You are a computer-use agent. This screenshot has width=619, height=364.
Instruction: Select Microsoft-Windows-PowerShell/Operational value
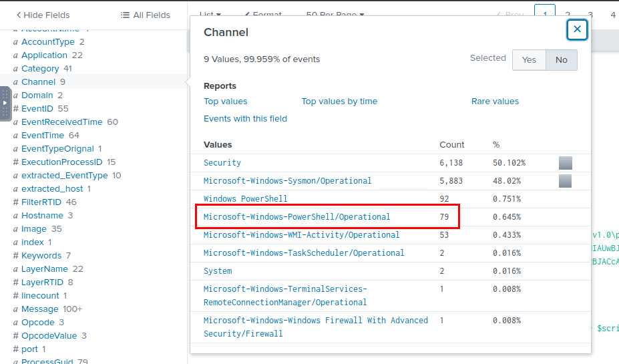pyautogui.click(x=296, y=217)
